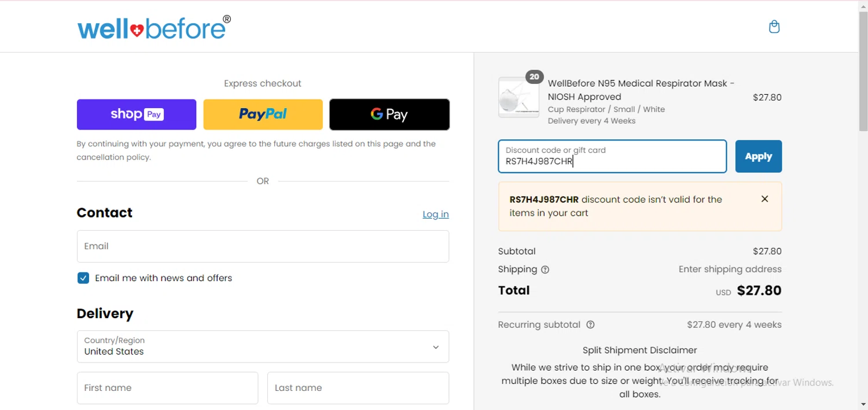Image resolution: width=868 pixels, height=410 pixels.
Task: Focus the First name field
Action: (x=167, y=388)
